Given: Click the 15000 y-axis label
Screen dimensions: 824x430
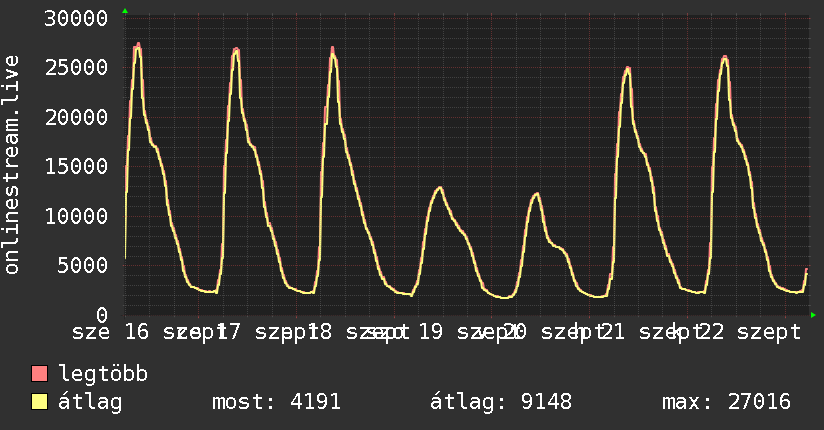Looking at the screenshot, I should [76, 167].
